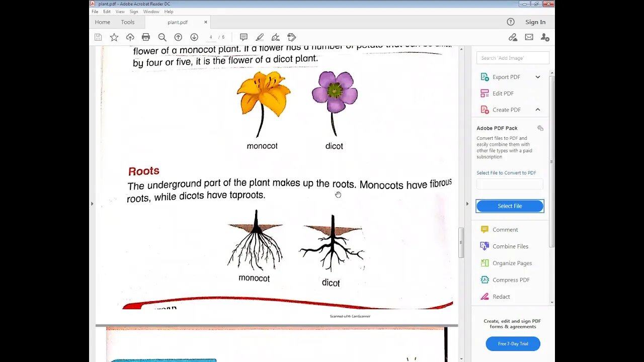Click the document vertical scrollbar thumb

461,243
